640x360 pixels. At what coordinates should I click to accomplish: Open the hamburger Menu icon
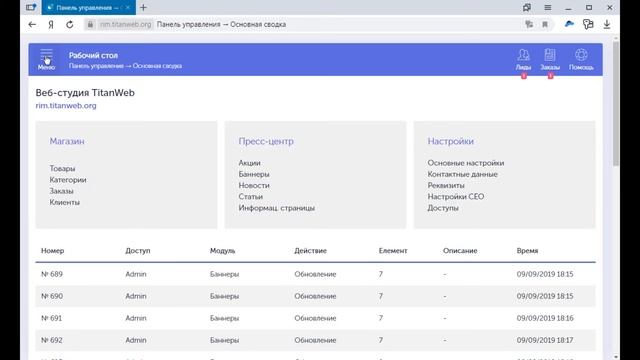[x=47, y=59]
